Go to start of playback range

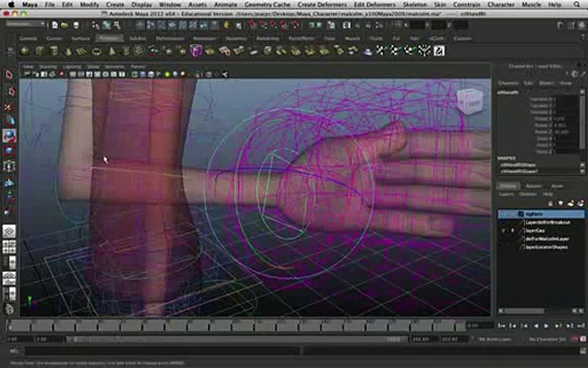[x=501, y=326]
